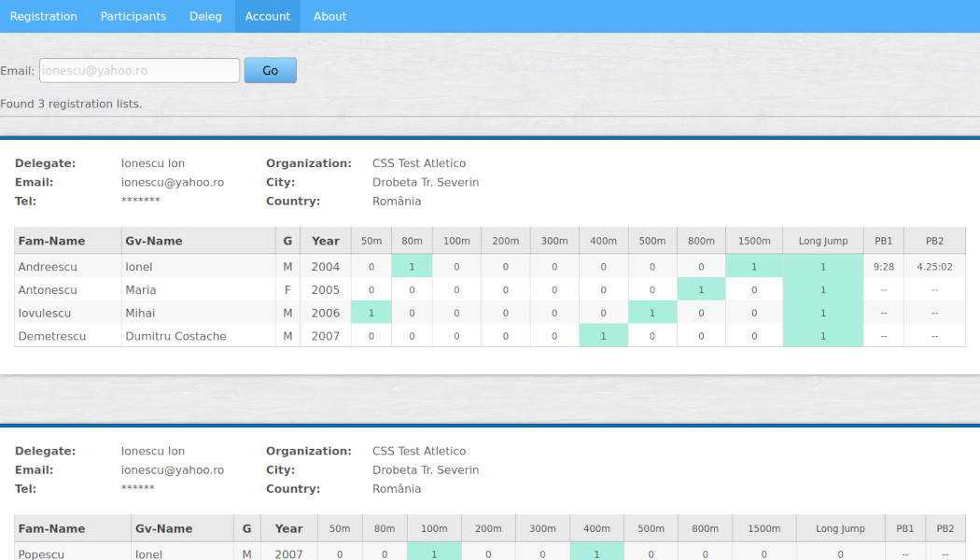
Task: Click Antonescu's highlighted 800m cell
Action: click(x=701, y=290)
